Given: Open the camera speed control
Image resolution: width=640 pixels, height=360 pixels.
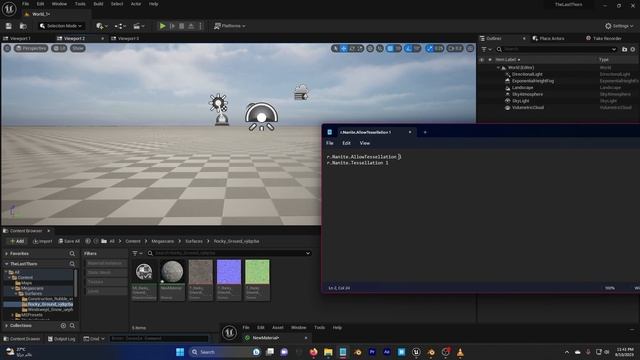Looking at the screenshot, I should click(455, 49).
